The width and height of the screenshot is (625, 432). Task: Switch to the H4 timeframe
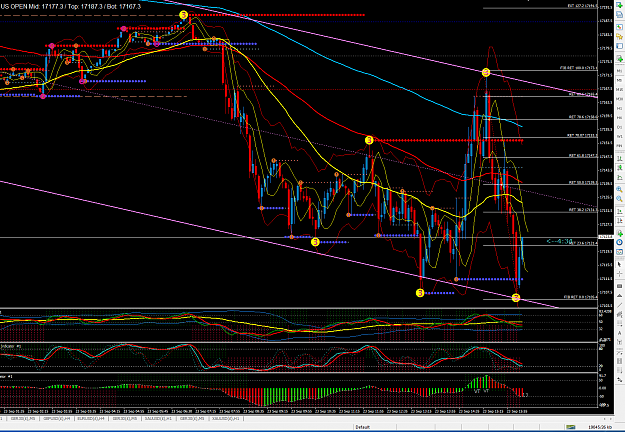(x=620, y=118)
